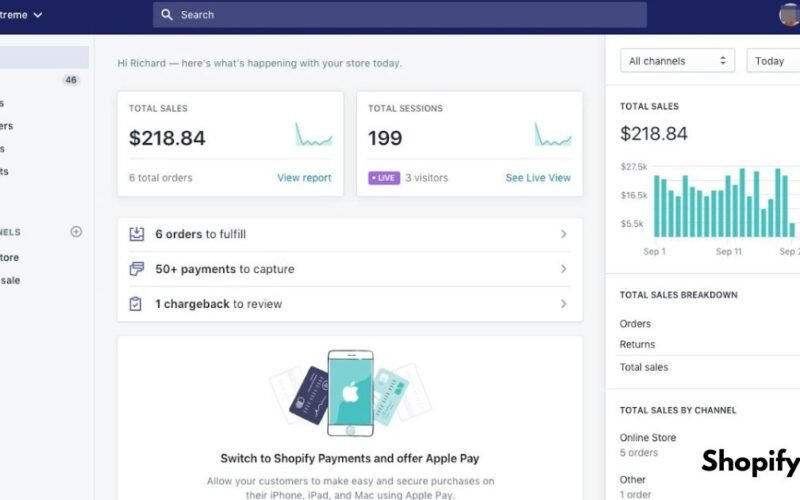Click the Hi Richard greeting text

tap(260, 63)
